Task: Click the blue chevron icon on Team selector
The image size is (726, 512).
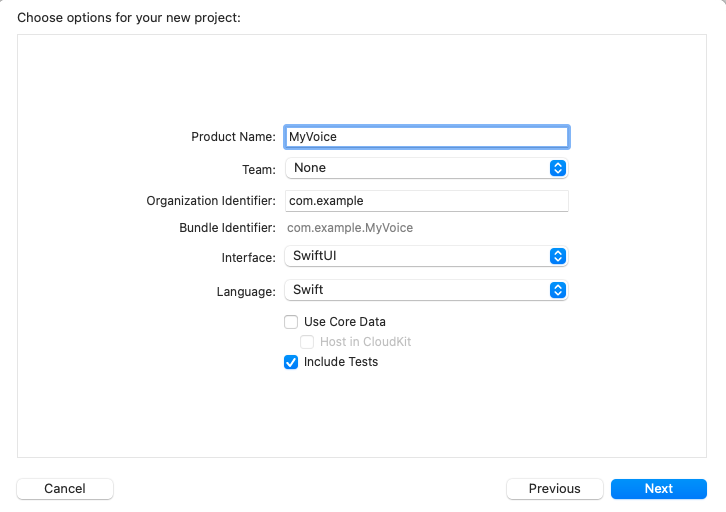Action: [558, 168]
